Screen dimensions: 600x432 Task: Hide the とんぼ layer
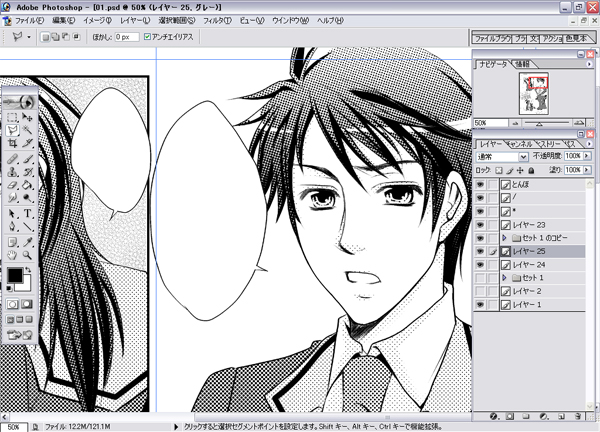(480, 184)
